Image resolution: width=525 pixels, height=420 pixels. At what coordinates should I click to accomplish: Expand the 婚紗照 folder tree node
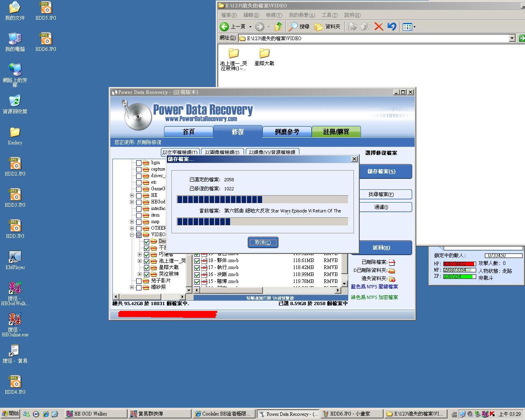pos(132,287)
